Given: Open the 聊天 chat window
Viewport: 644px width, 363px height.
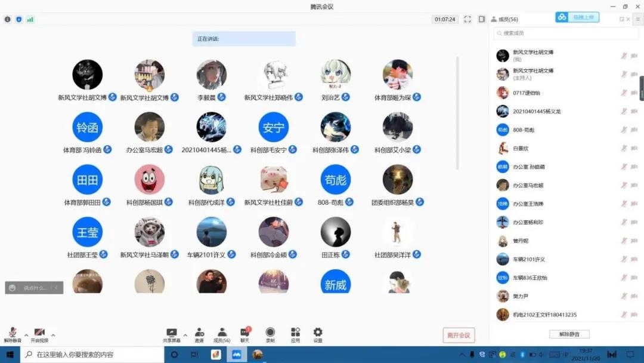Looking at the screenshot, I should [x=244, y=334].
